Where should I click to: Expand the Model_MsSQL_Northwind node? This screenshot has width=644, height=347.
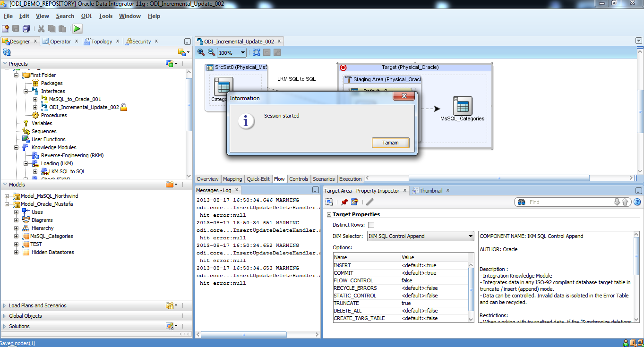point(7,196)
